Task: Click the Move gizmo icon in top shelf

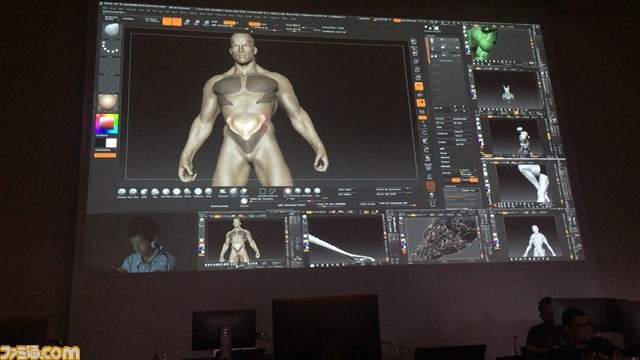Action: (187, 22)
